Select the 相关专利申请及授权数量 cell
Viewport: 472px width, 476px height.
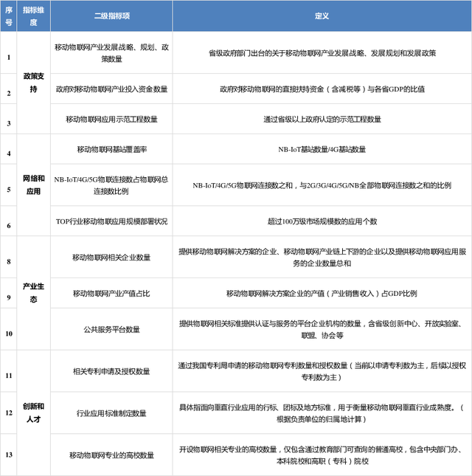[x=111, y=371]
